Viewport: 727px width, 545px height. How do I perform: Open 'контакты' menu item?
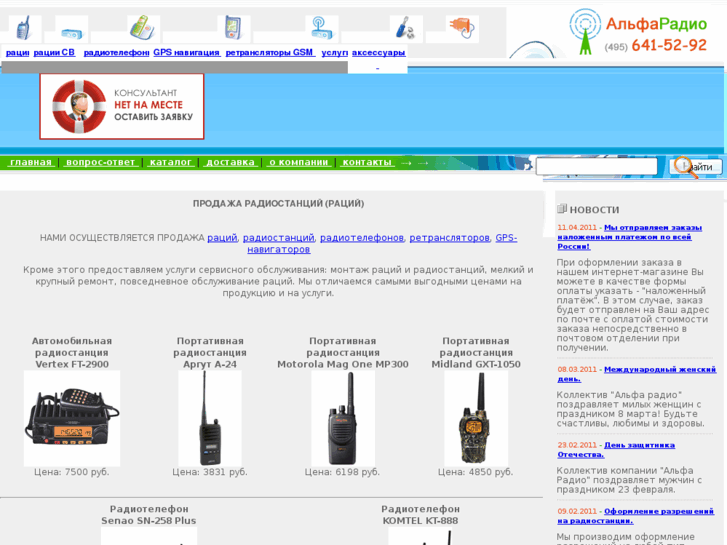(x=367, y=162)
